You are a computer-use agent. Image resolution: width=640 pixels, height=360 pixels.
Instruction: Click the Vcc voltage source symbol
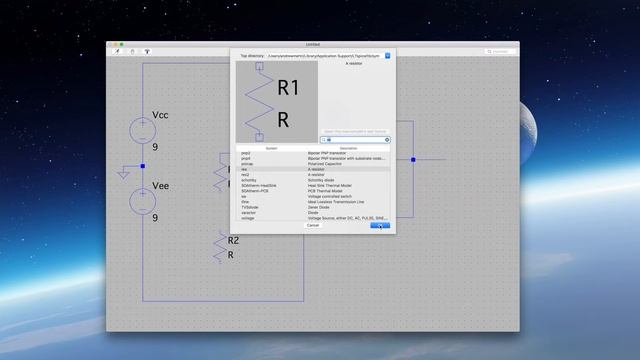(x=142, y=131)
